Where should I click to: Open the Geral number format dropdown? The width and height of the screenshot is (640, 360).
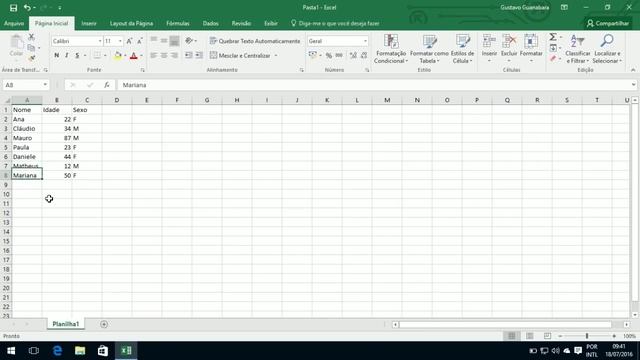pos(365,41)
